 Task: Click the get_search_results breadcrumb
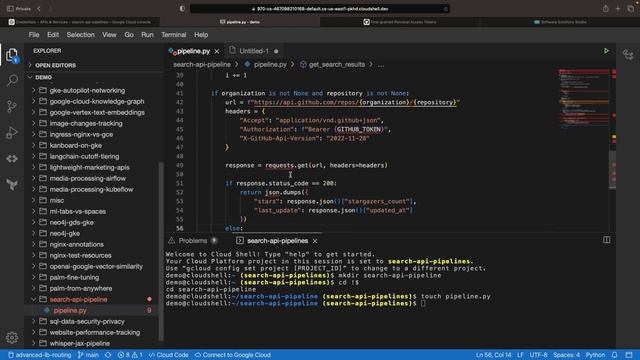click(x=337, y=64)
